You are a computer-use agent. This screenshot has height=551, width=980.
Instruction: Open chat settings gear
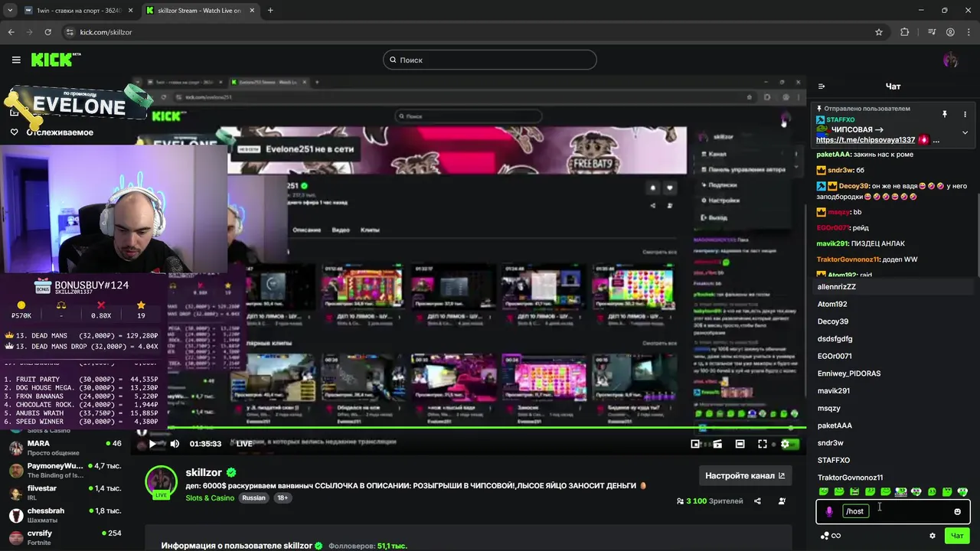tap(932, 536)
